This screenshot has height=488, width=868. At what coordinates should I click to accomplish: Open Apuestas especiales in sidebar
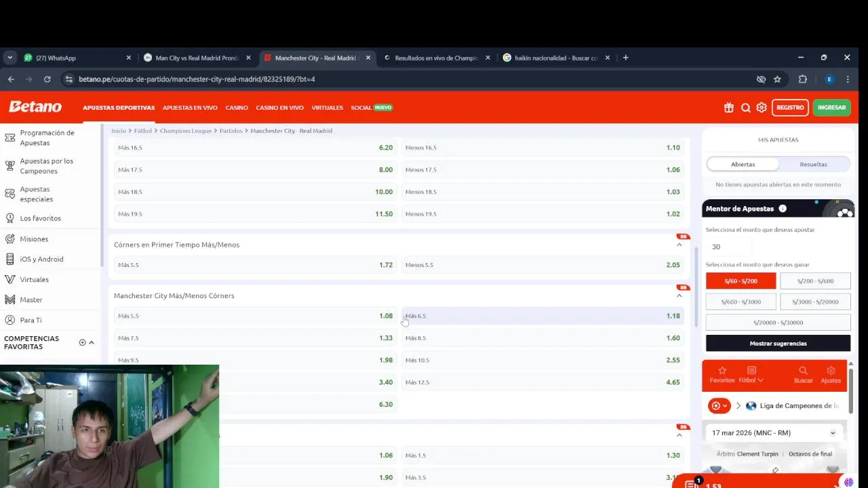(37, 194)
